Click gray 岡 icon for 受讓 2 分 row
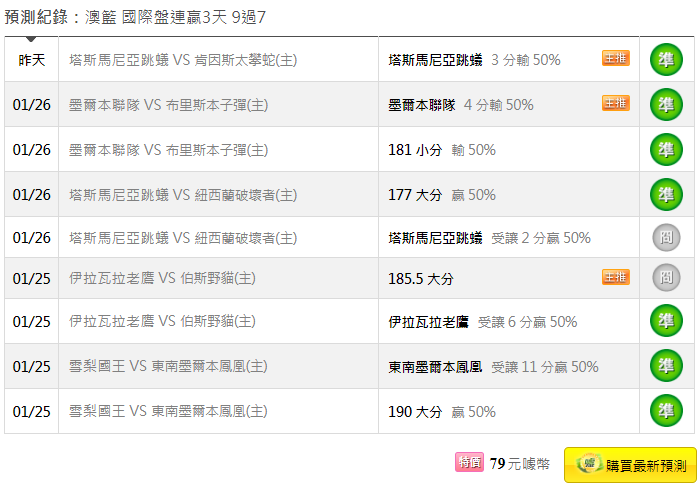The height and width of the screenshot is (492, 700). click(x=666, y=237)
